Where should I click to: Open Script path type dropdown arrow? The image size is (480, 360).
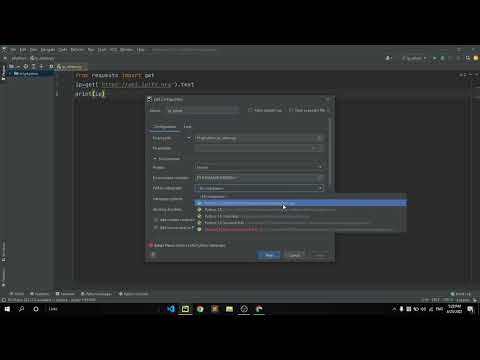pyautogui.click(x=189, y=138)
